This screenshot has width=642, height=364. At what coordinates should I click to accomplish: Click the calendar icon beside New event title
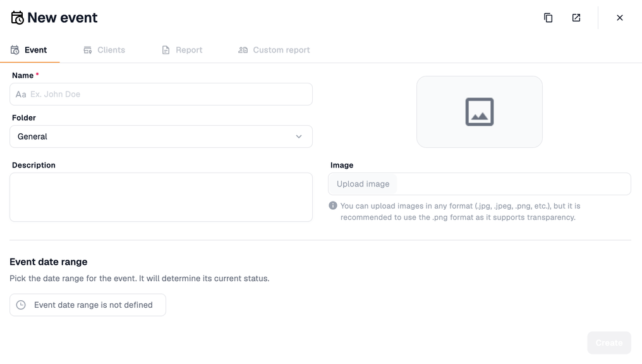click(x=17, y=18)
